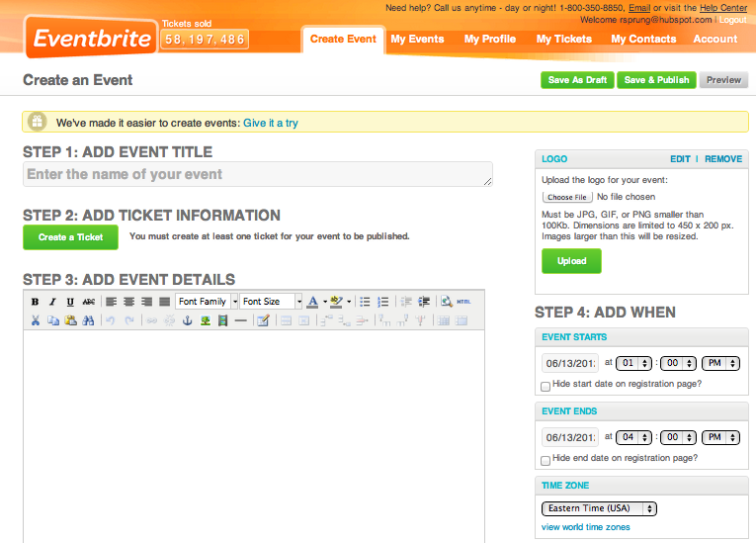This screenshot has width=756, height=543.
Task: Toggle underline formatting in editor
Action: [x=70, y=302]
